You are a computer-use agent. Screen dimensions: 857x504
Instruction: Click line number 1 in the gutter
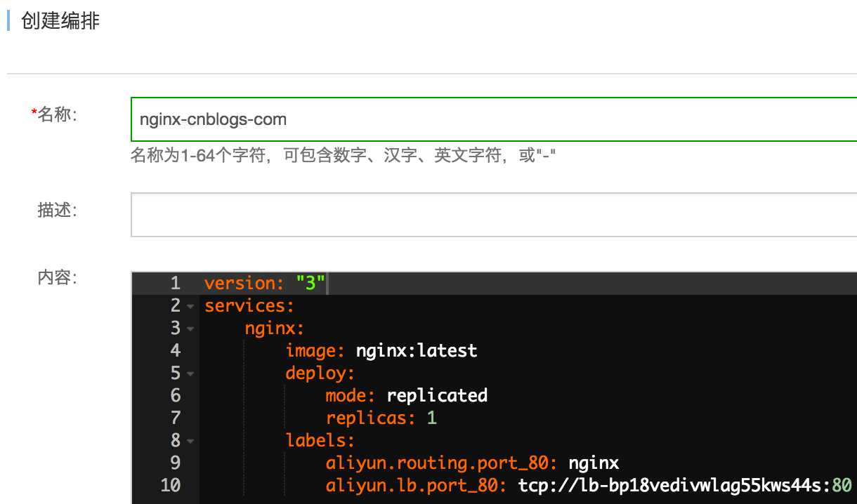(175, 284)
